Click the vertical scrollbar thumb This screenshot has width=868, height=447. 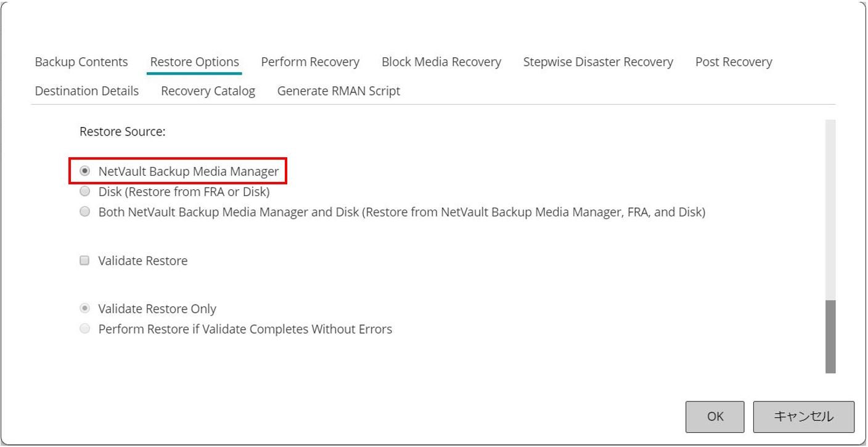coord(830,337)
